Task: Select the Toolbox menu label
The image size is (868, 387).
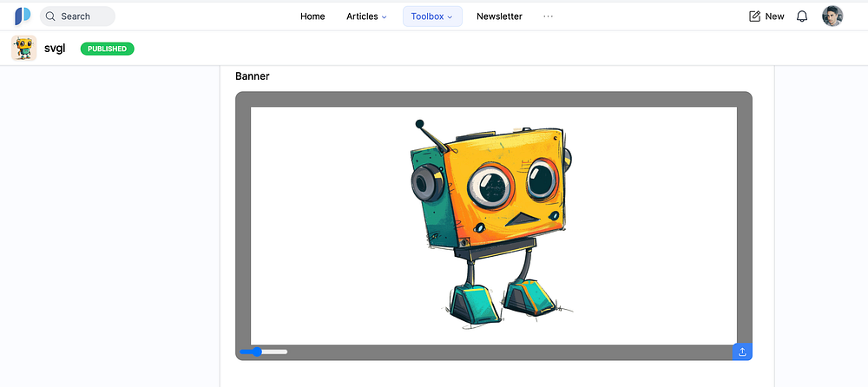Action: coord(427,16)
